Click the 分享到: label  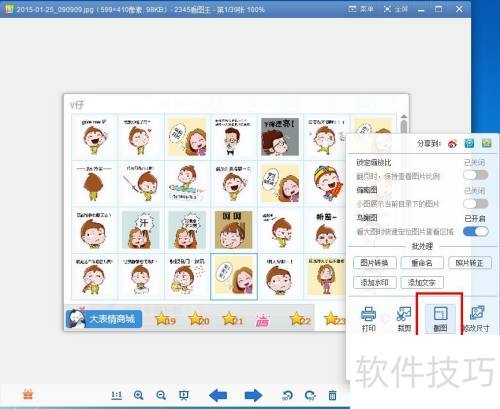(x=429, y=144)
